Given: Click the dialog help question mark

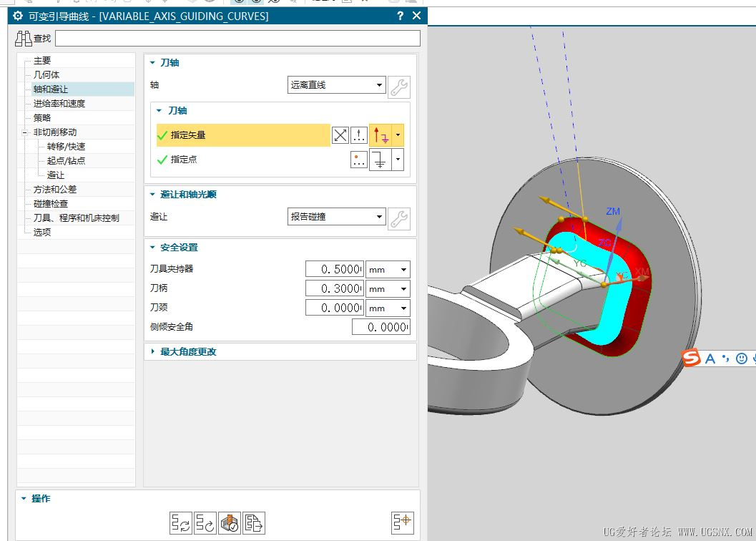Looking at the screenshot, I should (x=401, y=16).
